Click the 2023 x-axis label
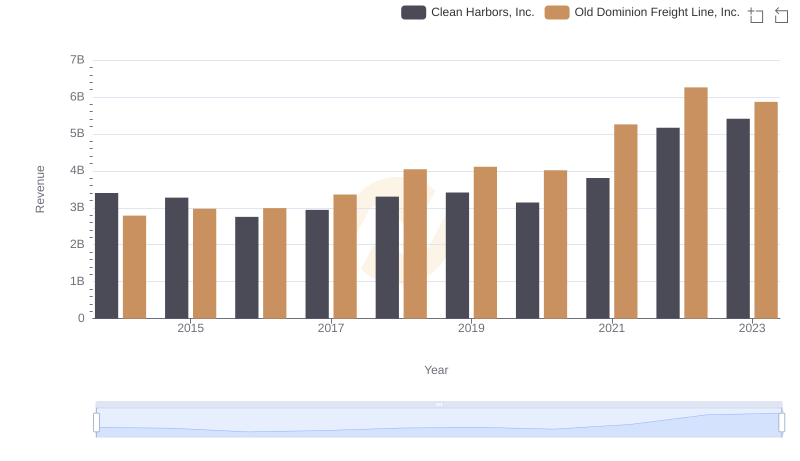 coord(752,328)
